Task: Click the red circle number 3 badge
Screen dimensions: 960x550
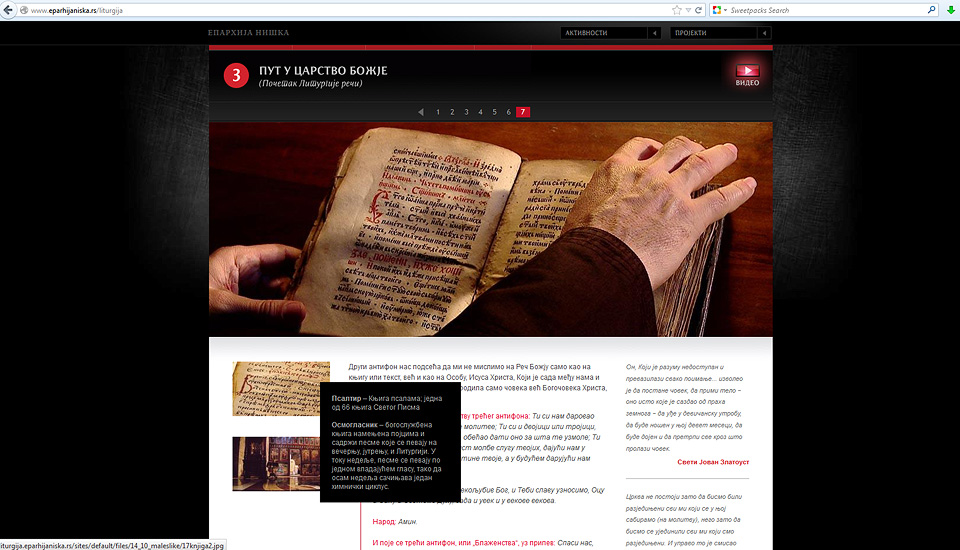Action: coord(235,75)
